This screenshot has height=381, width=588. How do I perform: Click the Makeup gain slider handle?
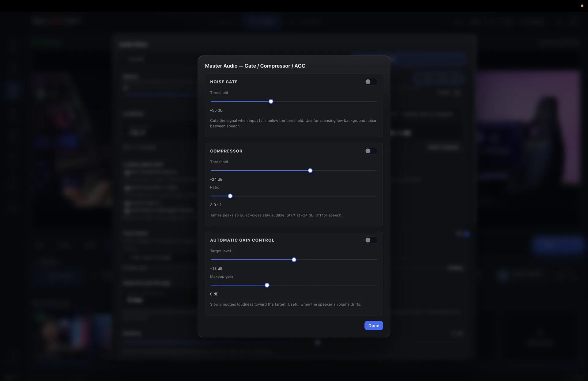click(x=267, y=285)
